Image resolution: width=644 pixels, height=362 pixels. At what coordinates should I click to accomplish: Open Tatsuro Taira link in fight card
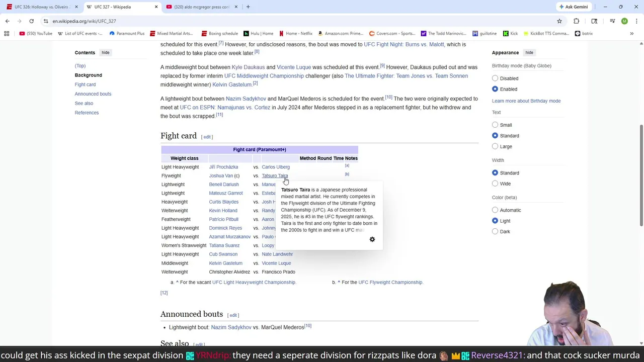coord(275,176)
